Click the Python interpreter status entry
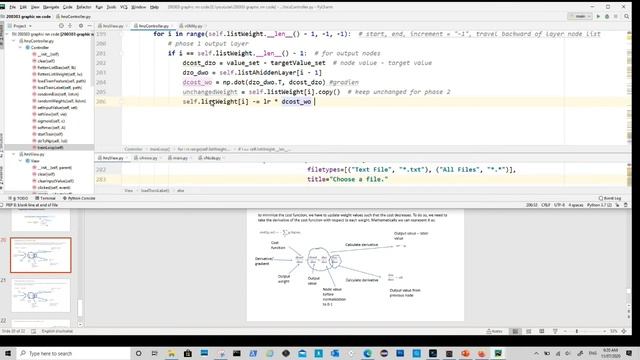Viewport: 640px width, 360px height. tap(599, 205)
